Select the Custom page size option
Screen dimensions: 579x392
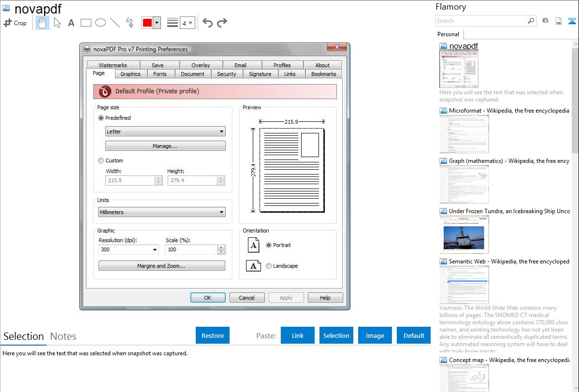click(101, 160)
